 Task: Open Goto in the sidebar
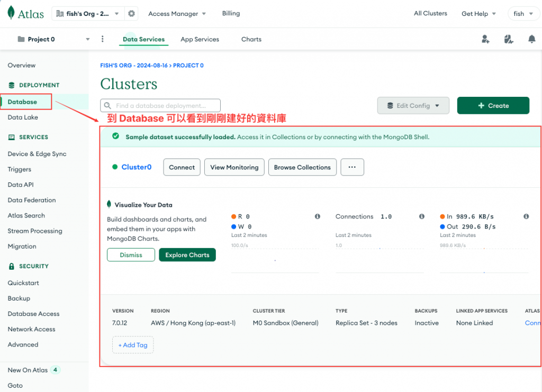point(15,386)
